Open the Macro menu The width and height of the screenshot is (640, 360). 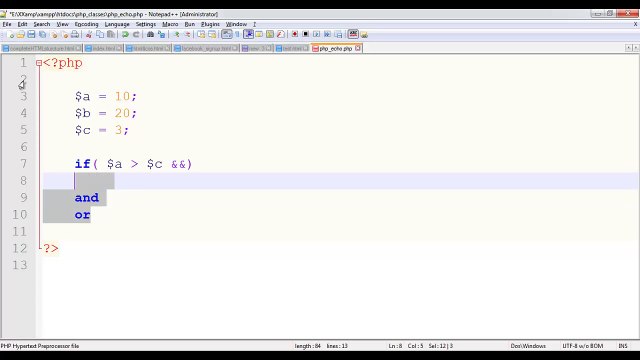tap(170, 24)
